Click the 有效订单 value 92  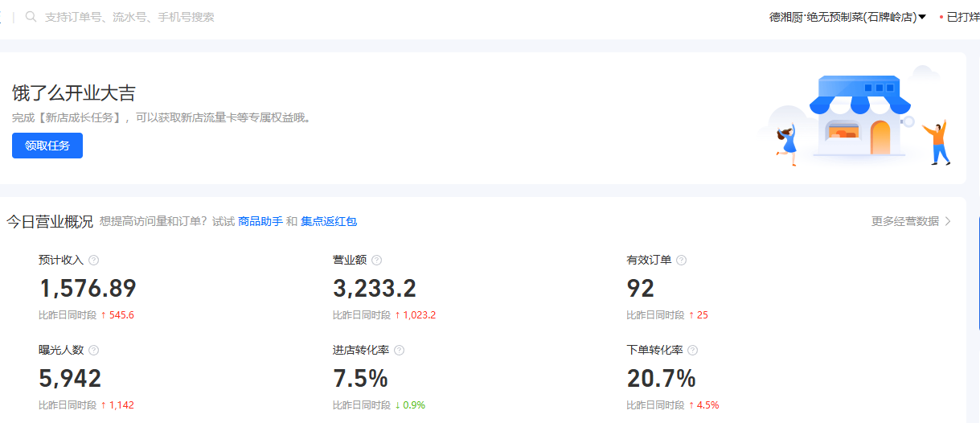coord(641,288)
